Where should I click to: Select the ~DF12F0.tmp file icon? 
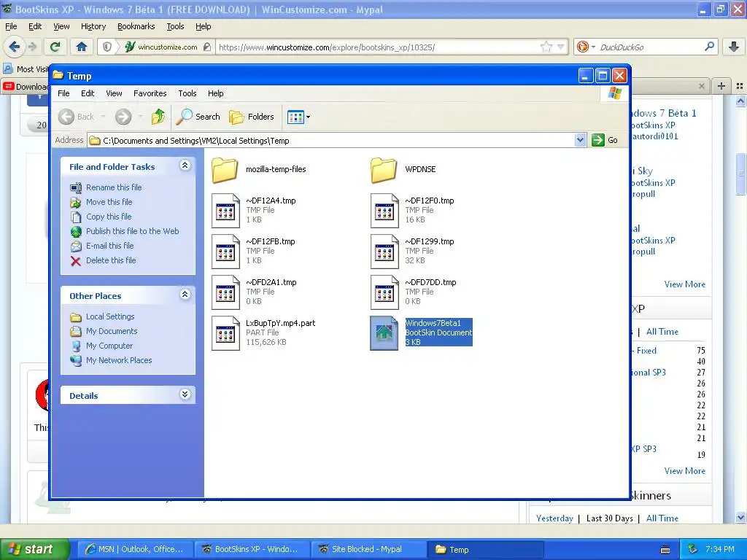[384, 211]
